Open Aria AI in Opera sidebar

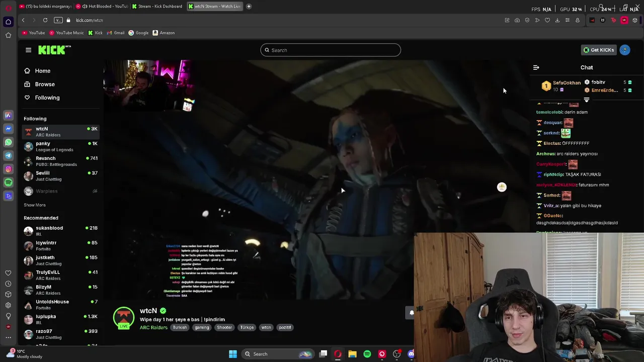(8, 115)
